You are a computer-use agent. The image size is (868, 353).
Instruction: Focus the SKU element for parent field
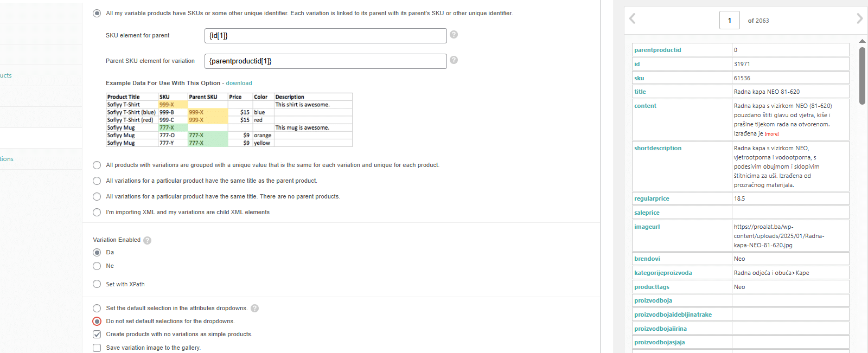click(325, 36)
